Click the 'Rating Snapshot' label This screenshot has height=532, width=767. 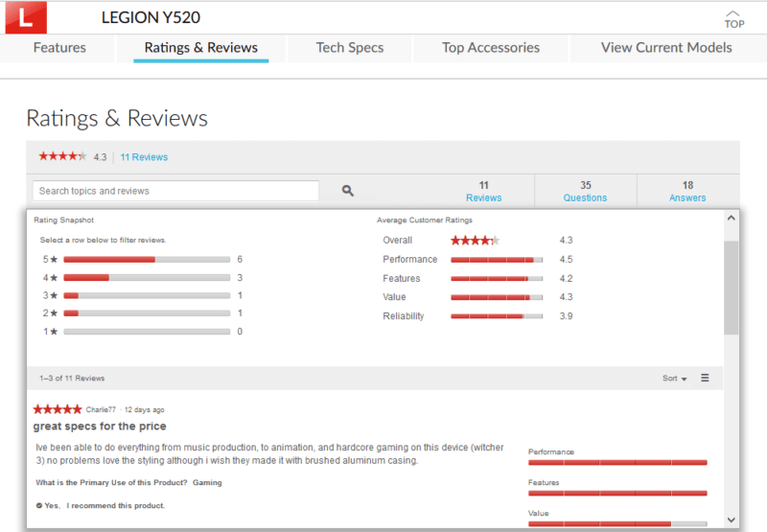[63, 220]
